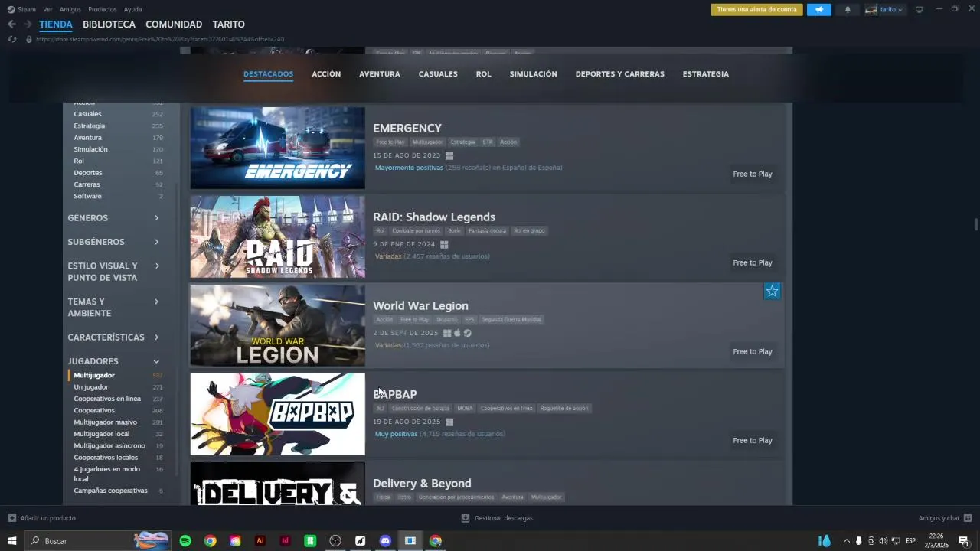The width and height of the screenshot is (980, 551).
Task: Open the Productos menu
Action: tap(103, 9)
